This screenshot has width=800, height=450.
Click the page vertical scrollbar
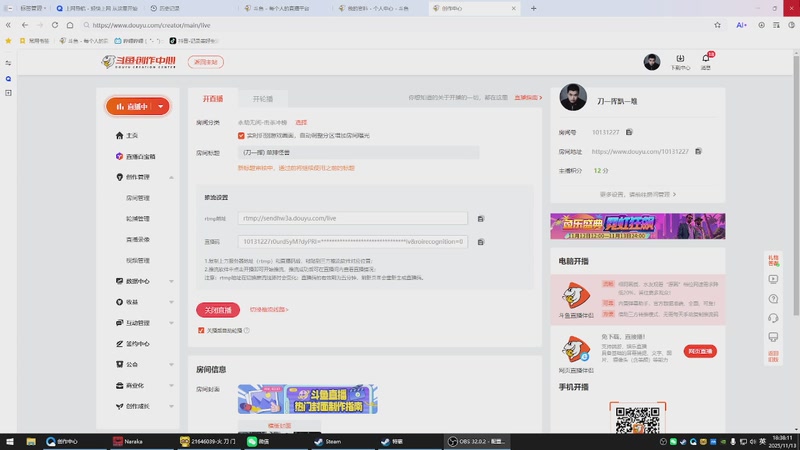coord(796,184)
